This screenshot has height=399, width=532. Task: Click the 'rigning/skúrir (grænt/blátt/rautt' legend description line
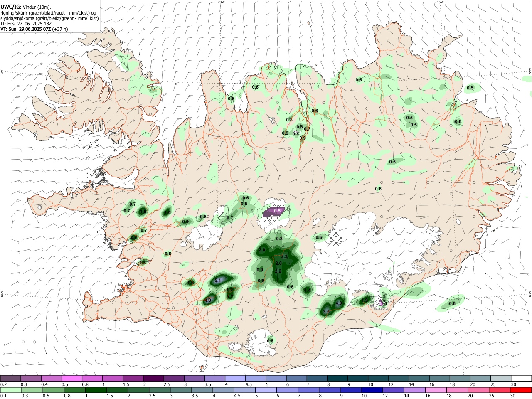(48, 13)
